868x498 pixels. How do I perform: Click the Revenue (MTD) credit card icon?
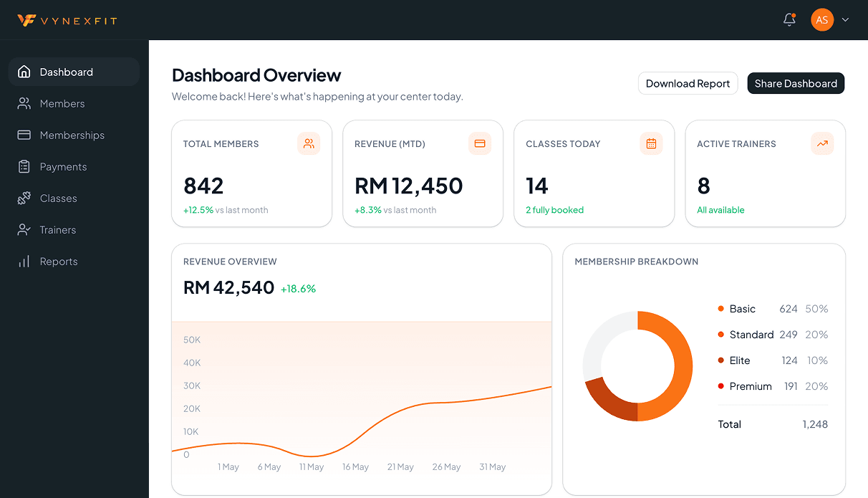tap(480, 143)
